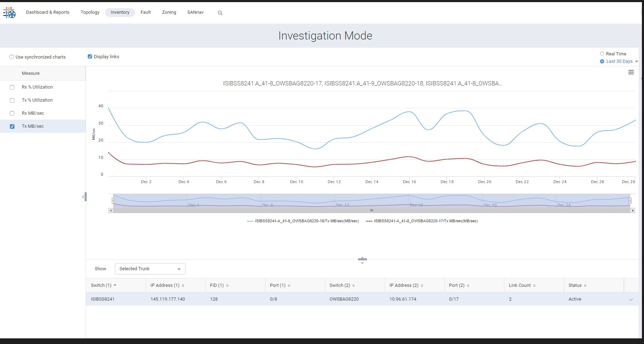
Task: Click the right navigator range handle
Action: click(x=630, y=201)
